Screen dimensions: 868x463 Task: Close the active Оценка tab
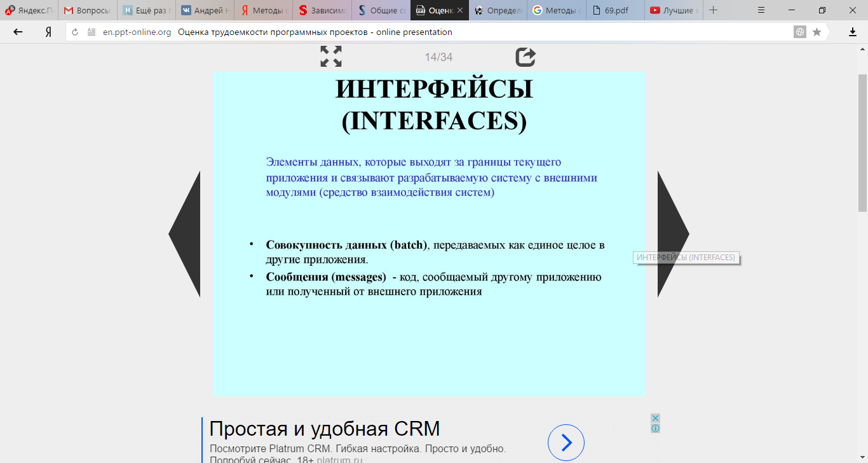pyautogui.click(x=460, y=11)
